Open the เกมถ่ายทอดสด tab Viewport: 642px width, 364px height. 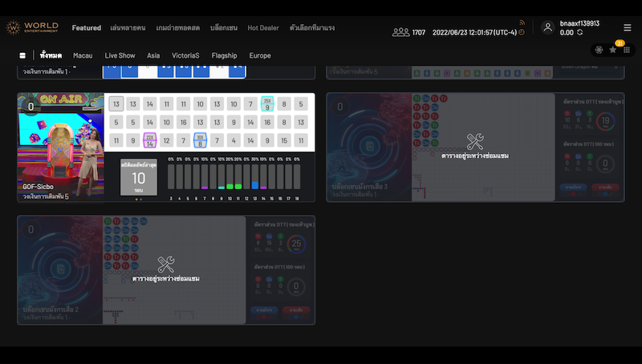[177, 28]
